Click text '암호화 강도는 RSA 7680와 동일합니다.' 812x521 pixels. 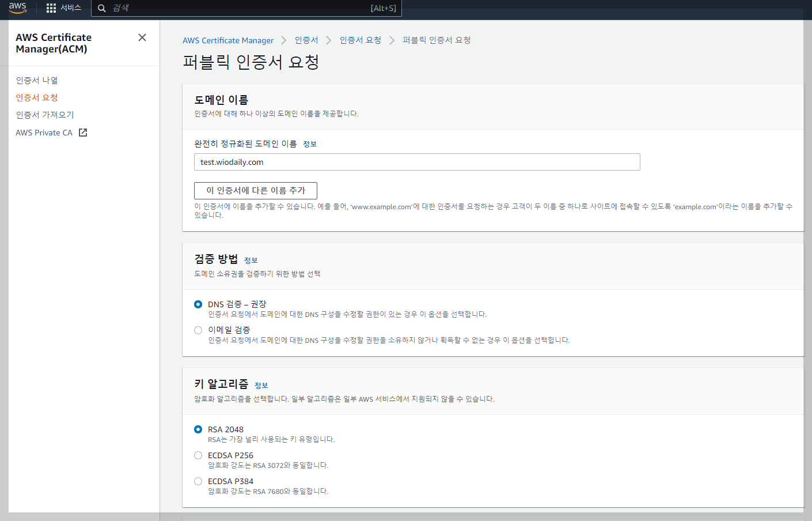pyautogui.click(x=268, y=492)
